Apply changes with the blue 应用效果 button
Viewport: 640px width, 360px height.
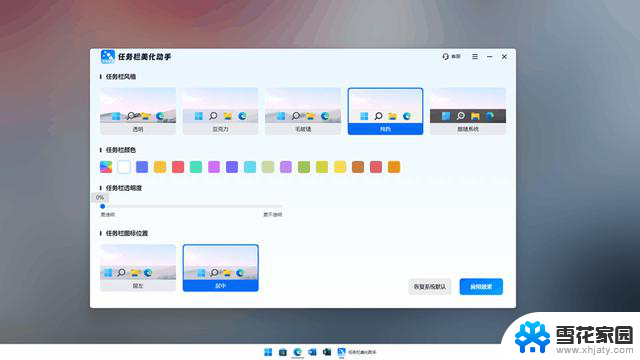(481, 287)
